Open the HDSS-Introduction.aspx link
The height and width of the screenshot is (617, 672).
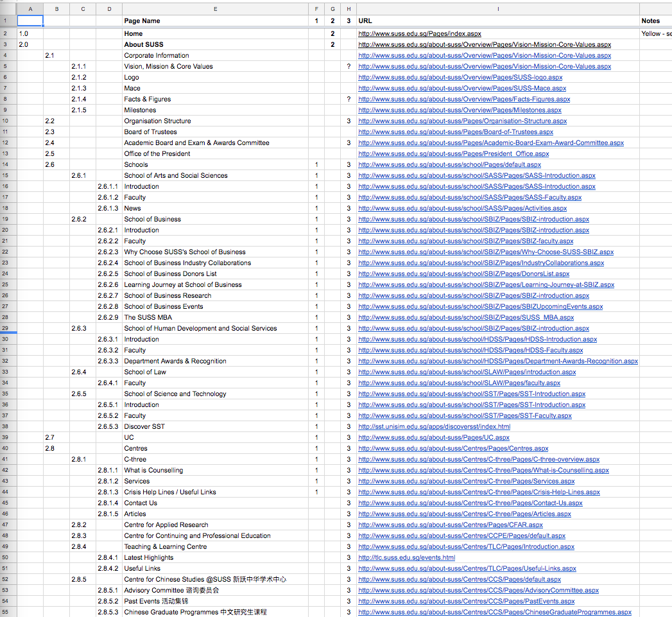(478, 339)
